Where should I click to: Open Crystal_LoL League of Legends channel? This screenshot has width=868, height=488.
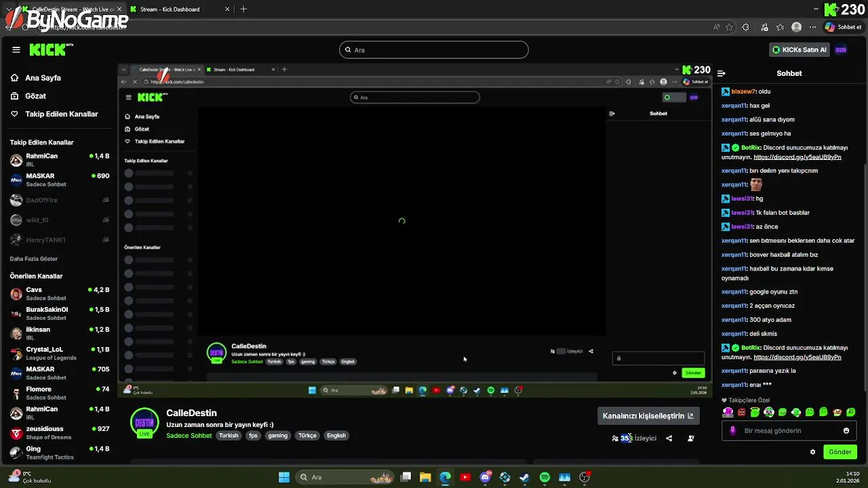(60, 353)
